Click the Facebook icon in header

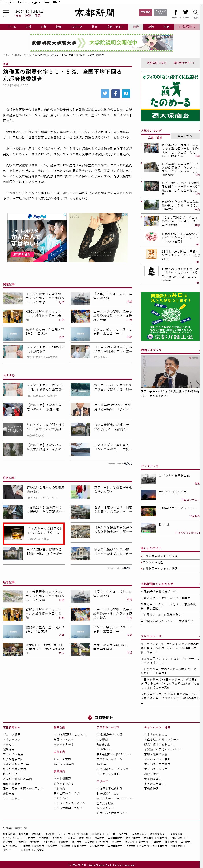pos(176,12)
